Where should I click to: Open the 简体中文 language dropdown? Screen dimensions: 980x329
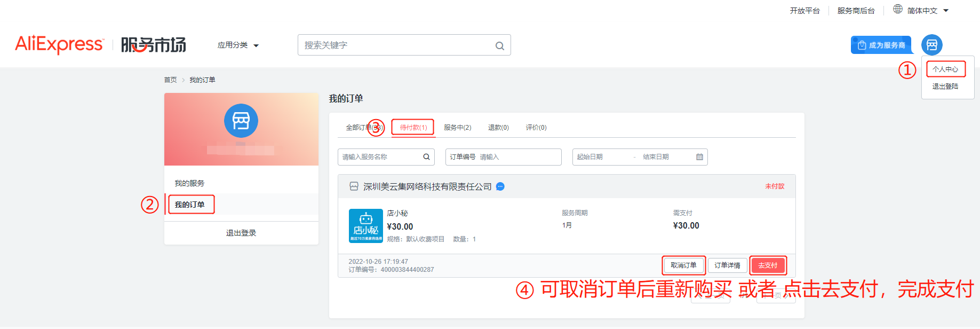(x=928, y=11)
